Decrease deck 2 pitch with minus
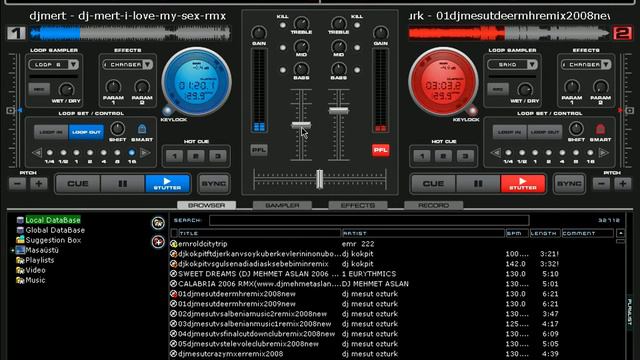Screen dimensions: 640x360 [x=601, y=184]
